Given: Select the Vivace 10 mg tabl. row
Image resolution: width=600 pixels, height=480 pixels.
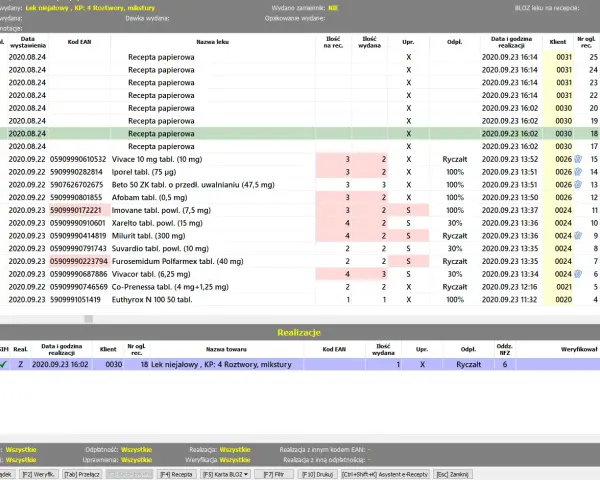Looking at the screenshot, I should [x=300, y=159].
